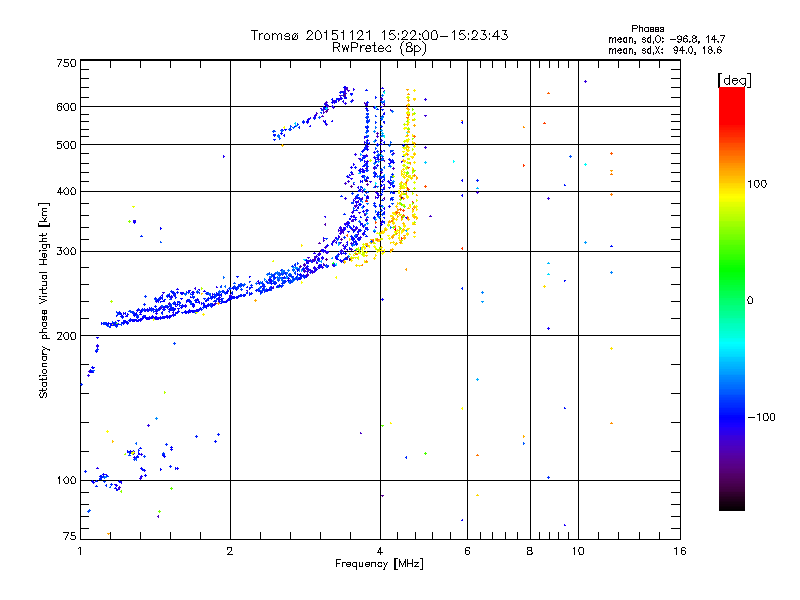Select the 'RwPretec (8p)' subtitle
The height and width of the screenshot is (600, 800).
point(379,48)
